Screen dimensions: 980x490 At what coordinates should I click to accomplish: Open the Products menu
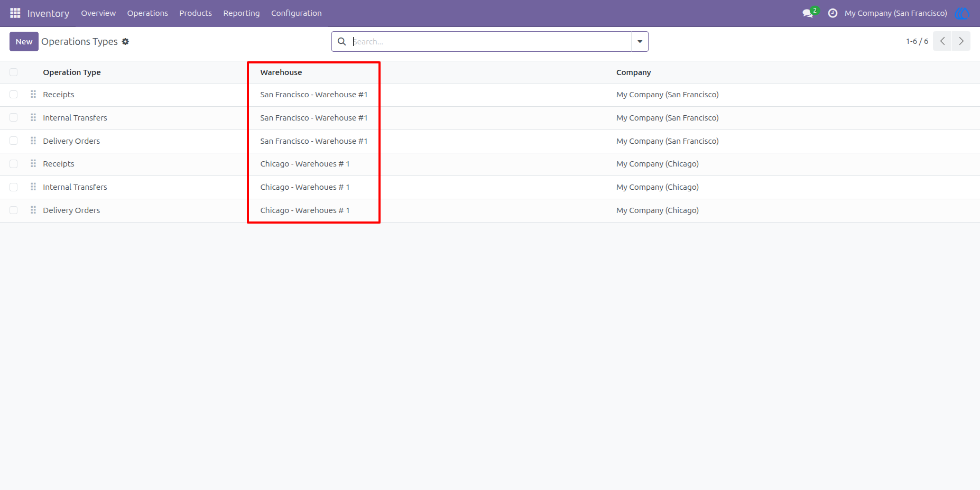coord(196,13)
